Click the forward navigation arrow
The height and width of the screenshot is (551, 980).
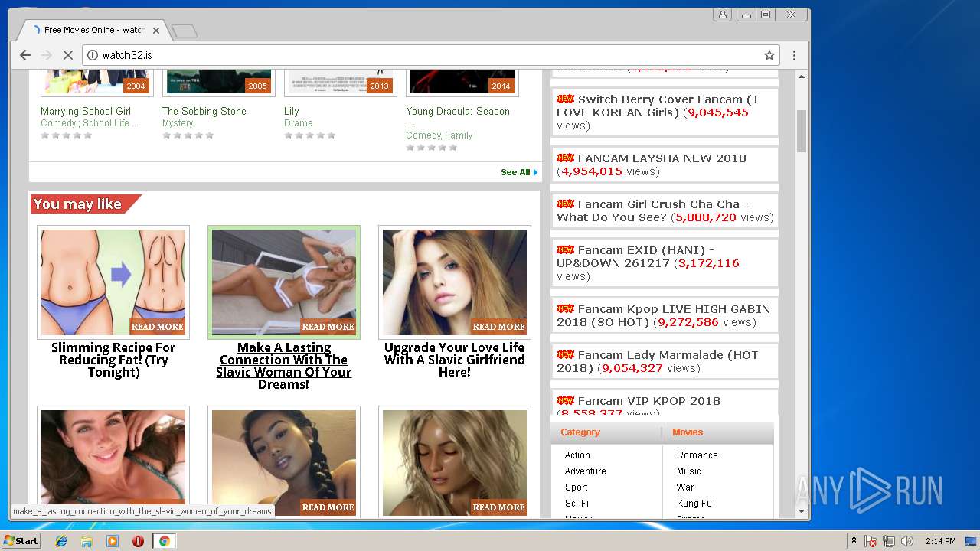pos(46,55)
